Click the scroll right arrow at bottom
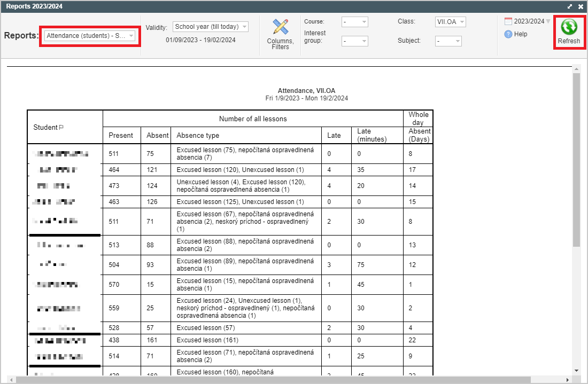 [x=567, y=380]
